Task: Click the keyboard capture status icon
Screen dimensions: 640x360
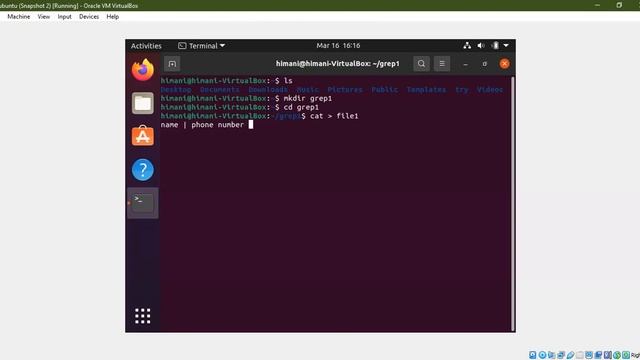Action: pos(626,355)
